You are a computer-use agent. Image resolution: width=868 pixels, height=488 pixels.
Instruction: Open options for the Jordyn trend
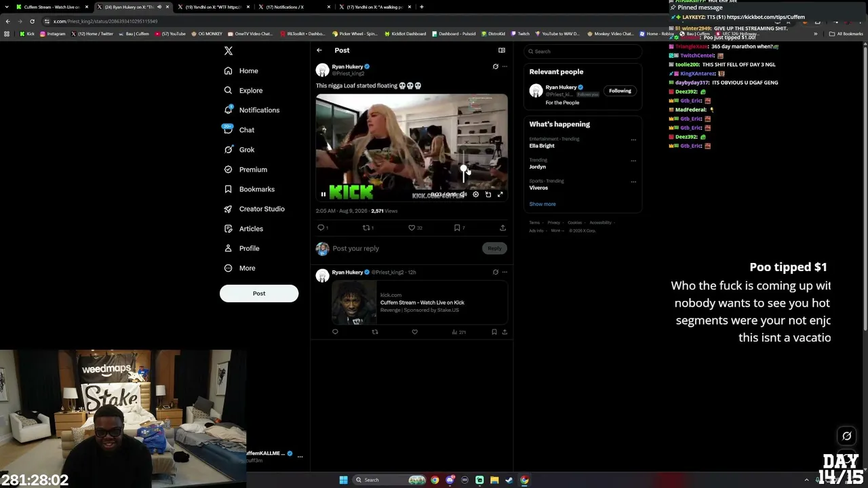tap(633, 161)
